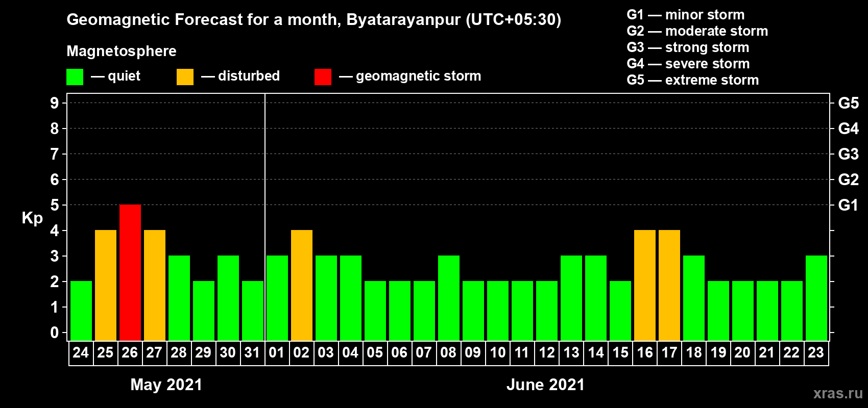Select the green bar for June 08
The width and height of the screenshot is (868, 408).
click(x=449, y=298)
